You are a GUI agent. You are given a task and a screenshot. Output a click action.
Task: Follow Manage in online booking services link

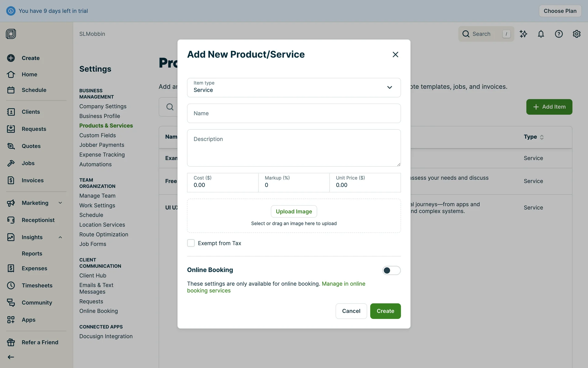tap(343, 284)
